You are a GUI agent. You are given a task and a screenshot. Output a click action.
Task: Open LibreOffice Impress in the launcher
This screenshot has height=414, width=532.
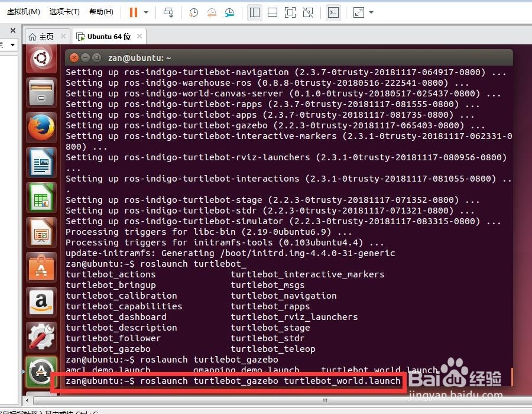coord(41,232)
